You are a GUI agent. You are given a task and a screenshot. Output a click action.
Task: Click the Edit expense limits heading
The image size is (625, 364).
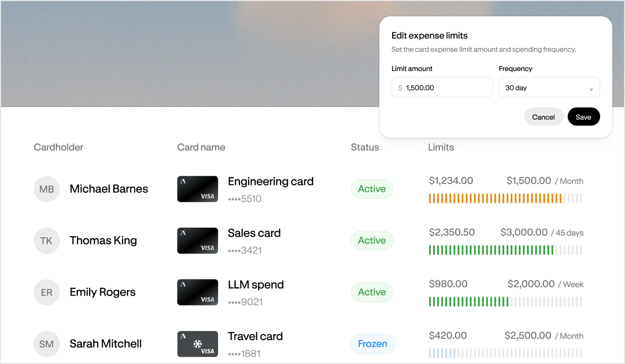[x=430, y=35]
